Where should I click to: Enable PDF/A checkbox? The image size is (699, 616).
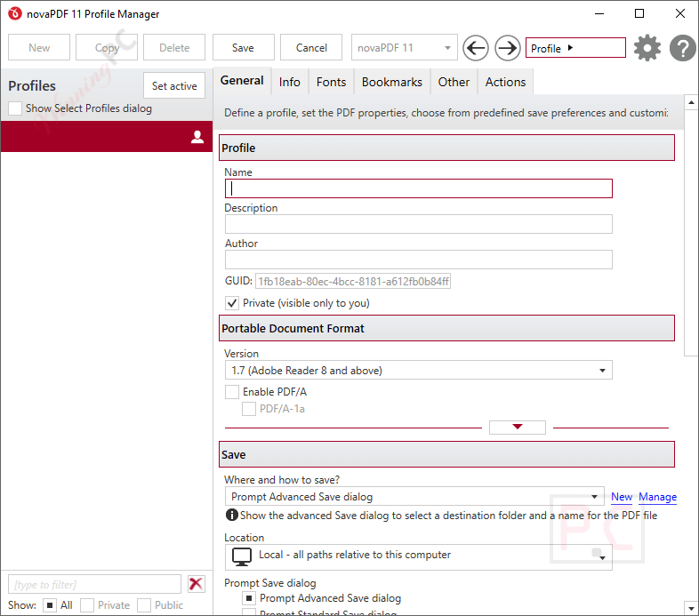click(x=232, y=392)
